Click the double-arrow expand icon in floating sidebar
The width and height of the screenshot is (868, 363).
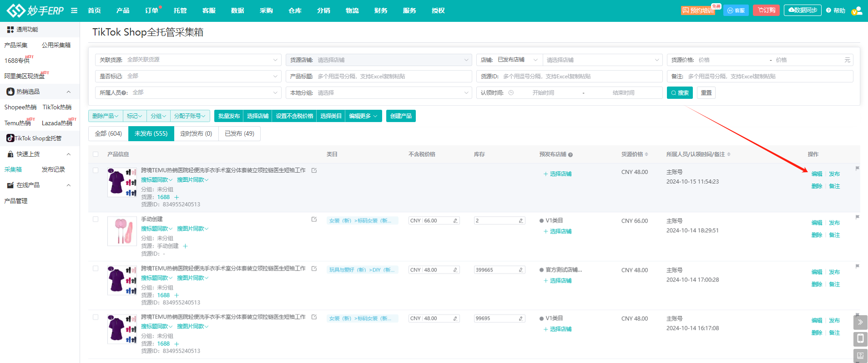(x=860, y=322)
